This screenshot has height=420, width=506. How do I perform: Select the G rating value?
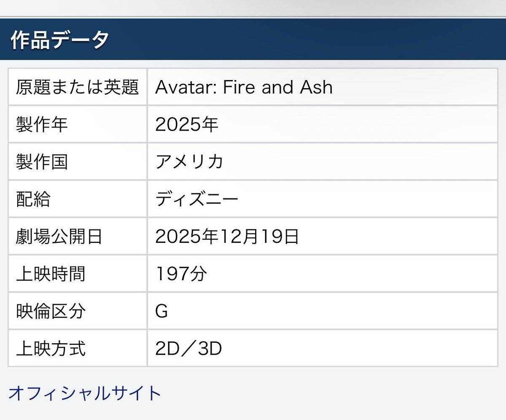coord(161,311)
